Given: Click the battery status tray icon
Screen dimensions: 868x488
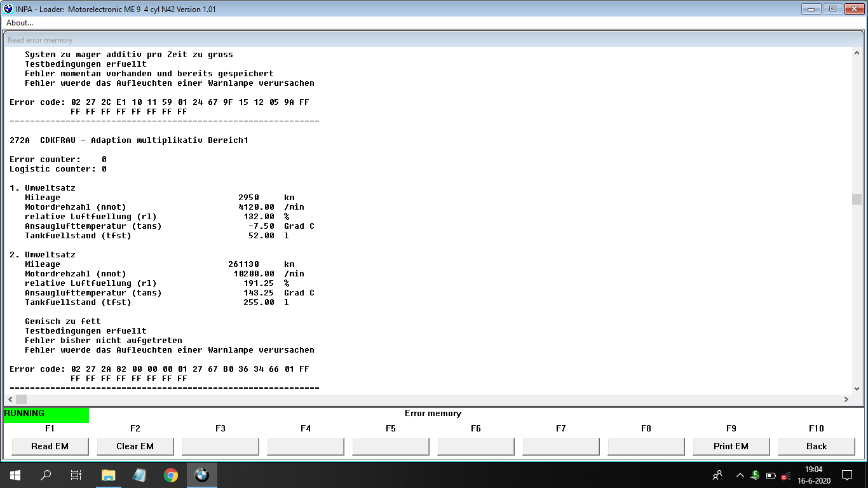Looking at the screenshot, I should tap(771, 475).
